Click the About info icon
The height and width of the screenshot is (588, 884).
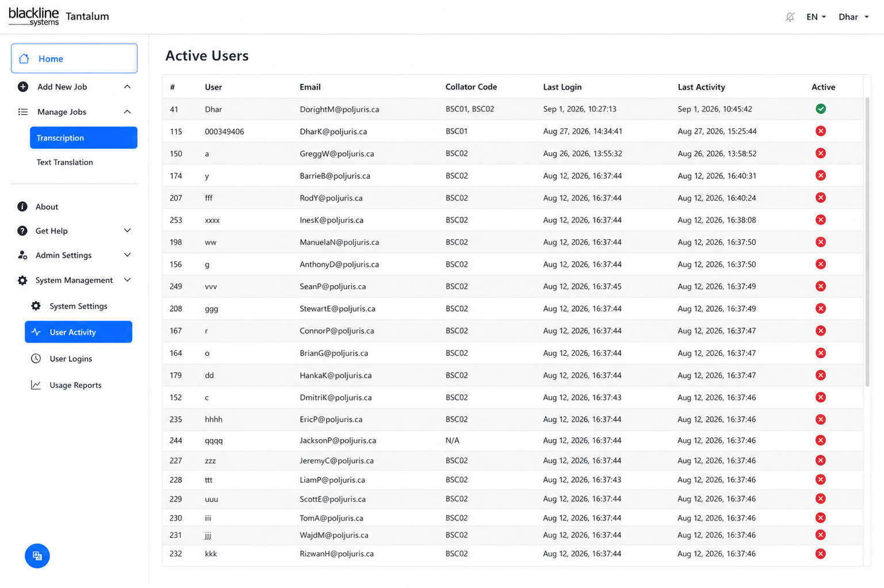(22, 207)
